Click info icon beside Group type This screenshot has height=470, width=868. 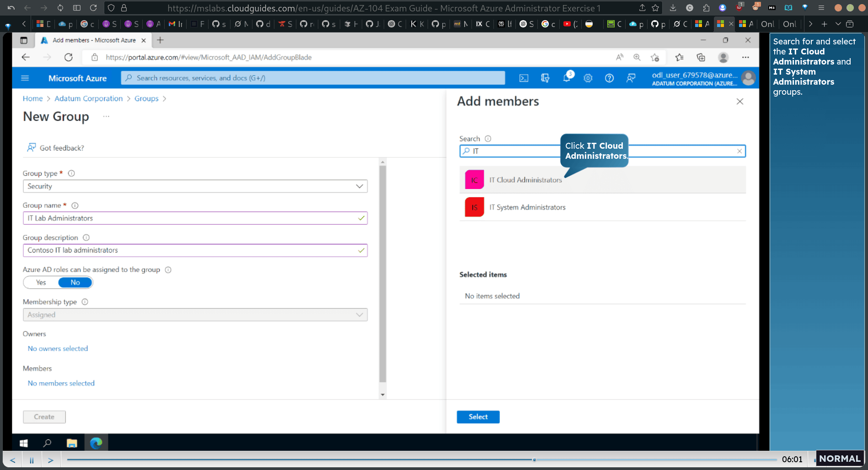(x=71, y=173)
